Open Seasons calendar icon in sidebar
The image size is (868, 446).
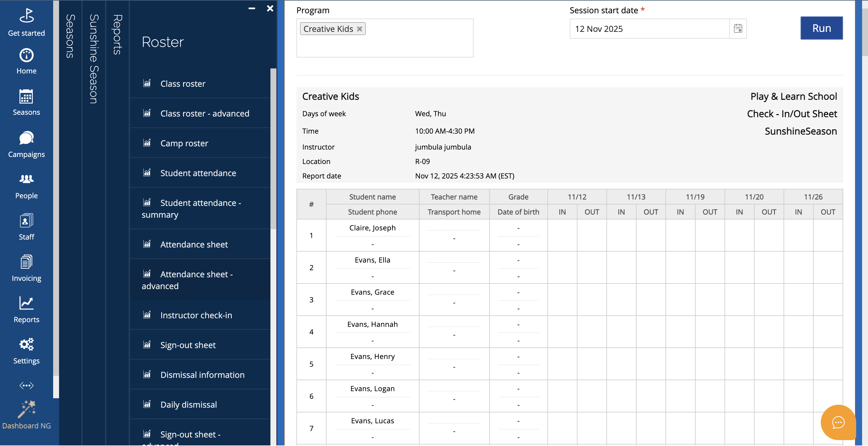tap(26, 97)
